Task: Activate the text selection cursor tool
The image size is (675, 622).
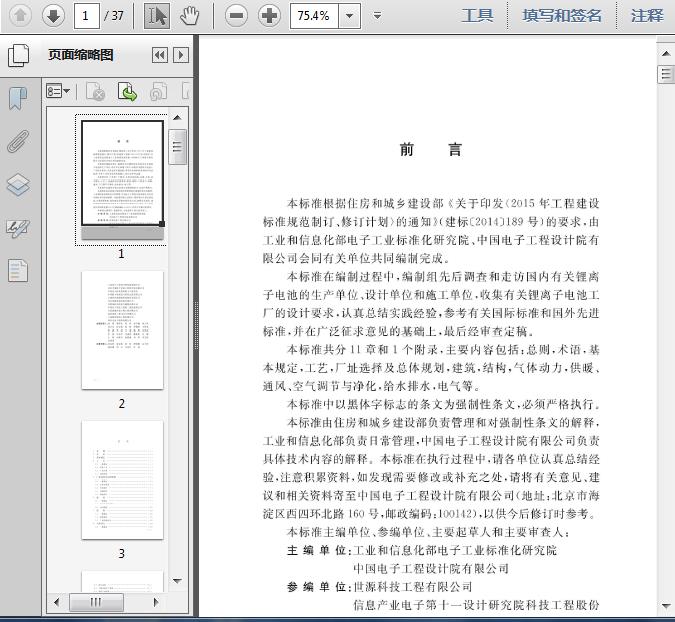Action: (x=157, y=15)
